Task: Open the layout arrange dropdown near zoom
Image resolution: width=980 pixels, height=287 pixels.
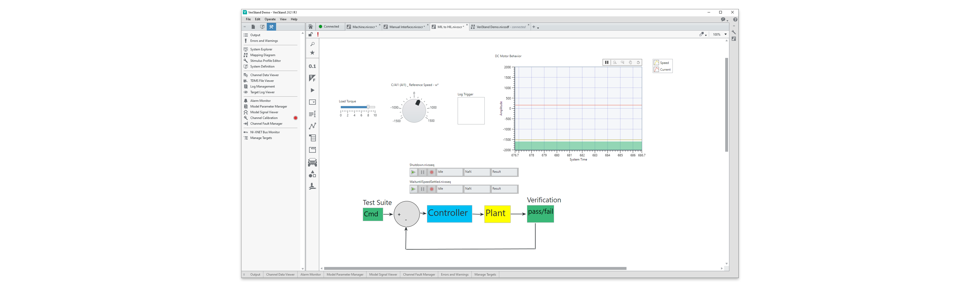Action: 703,35
